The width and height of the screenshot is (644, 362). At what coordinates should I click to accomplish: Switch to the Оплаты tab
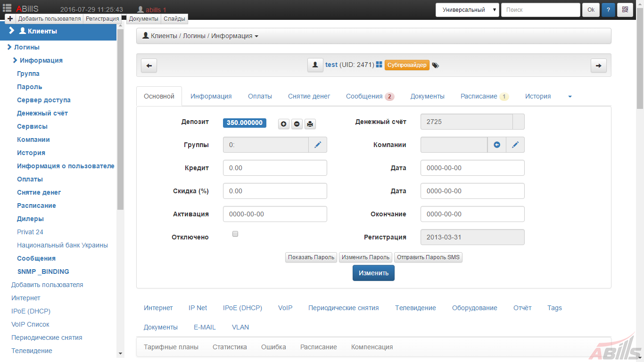pyautogui.click(x=260, y=96)
